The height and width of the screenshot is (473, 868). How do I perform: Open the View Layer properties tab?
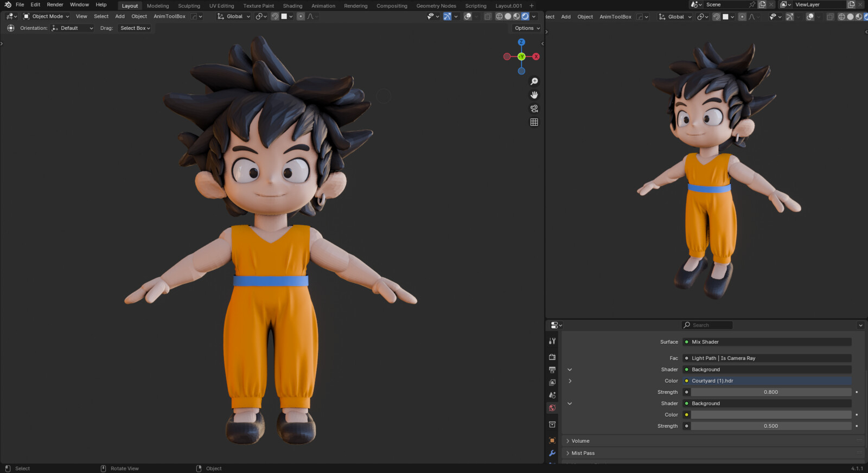[x=552, y=382]
